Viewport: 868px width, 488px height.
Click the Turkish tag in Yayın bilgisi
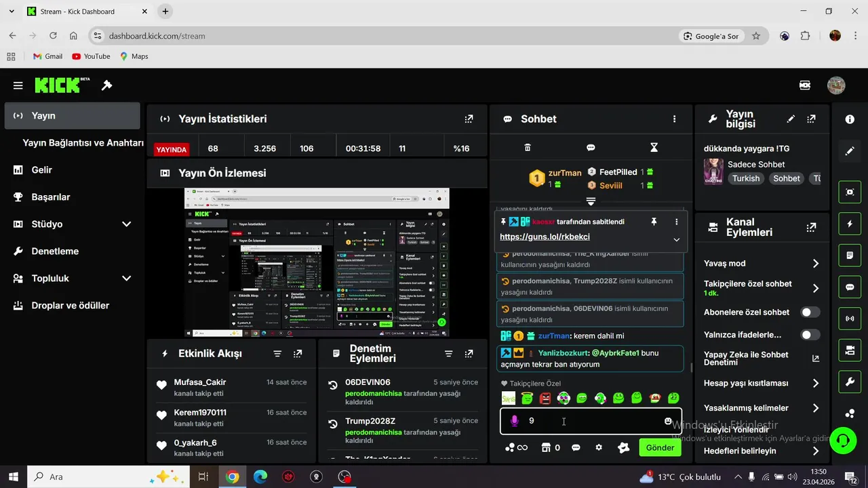(x=746, y=179)
